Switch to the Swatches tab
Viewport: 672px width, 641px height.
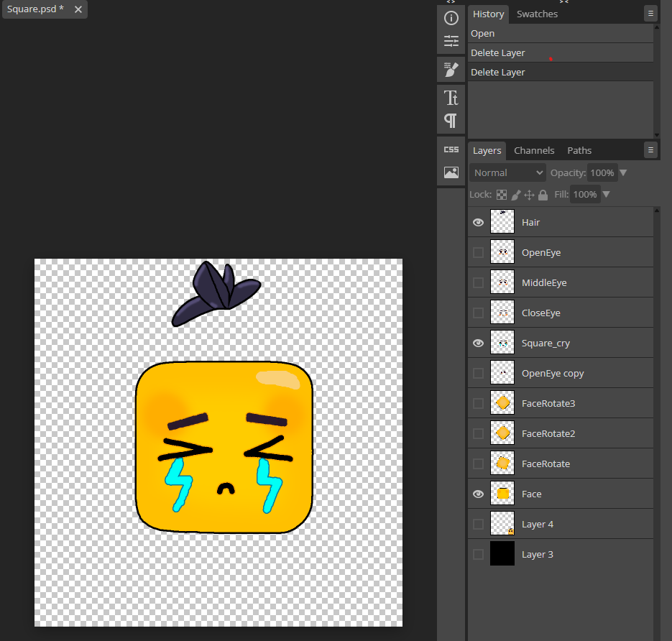tap(537, 14)
